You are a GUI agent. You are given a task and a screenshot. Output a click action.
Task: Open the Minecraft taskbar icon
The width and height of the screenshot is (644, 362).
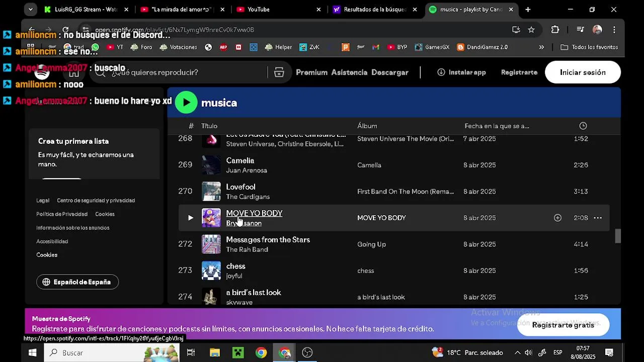point(238,352)
